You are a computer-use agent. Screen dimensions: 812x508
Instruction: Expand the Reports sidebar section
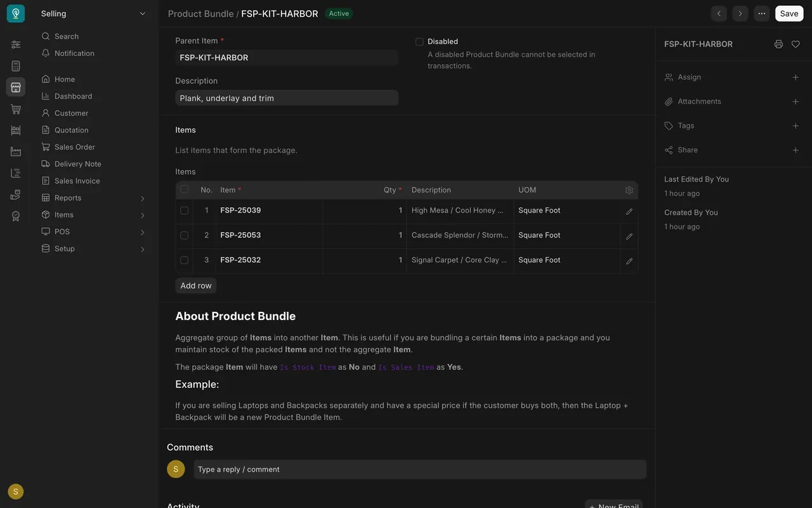93,198
